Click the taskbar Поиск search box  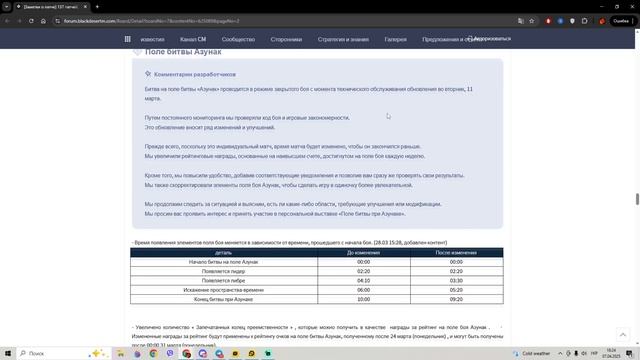[63, 353]
